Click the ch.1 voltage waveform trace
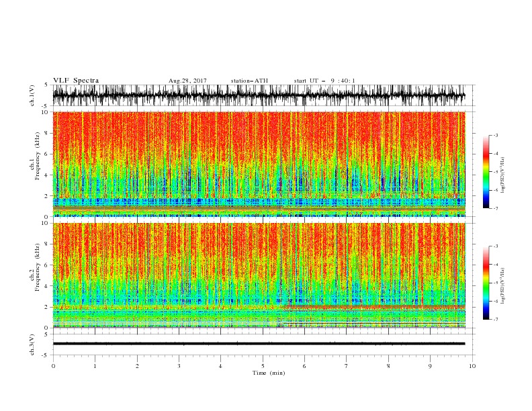This screenshot has width=532, height=411. click(259, 95)
